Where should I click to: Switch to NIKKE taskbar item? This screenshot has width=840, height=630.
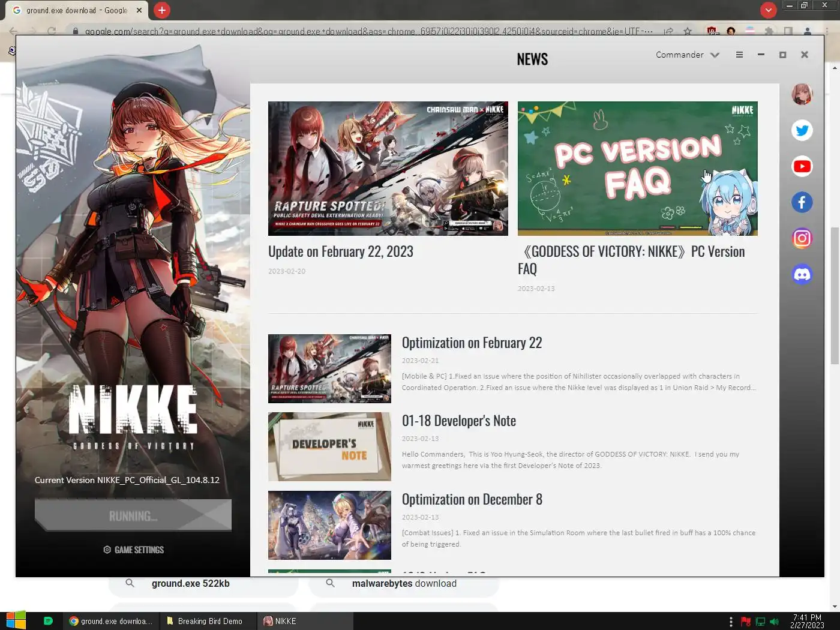pyautogui.click(x=305, y=621)
